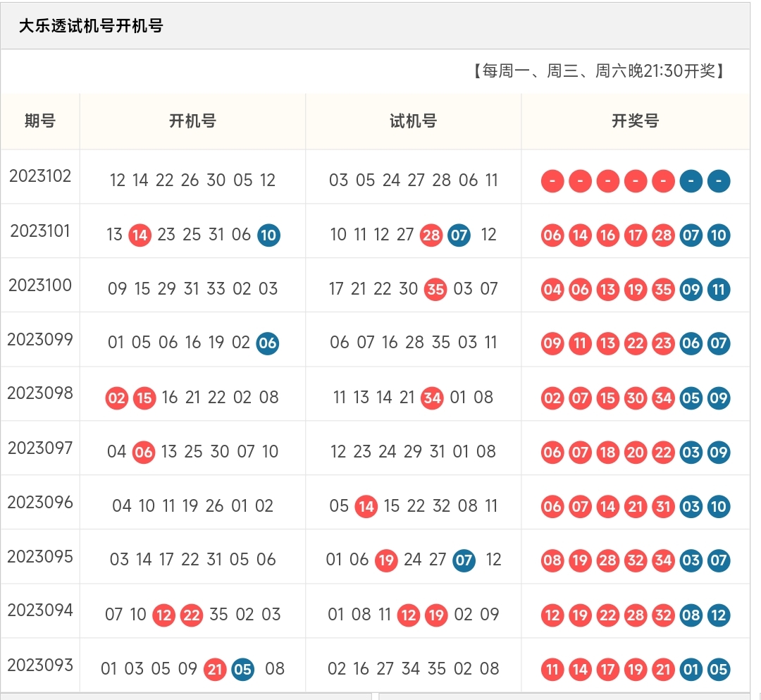Click blue ball 06 in 2023099 开机号
The height and width of the screenshot is (700, 761).
[x=268, y=343]
